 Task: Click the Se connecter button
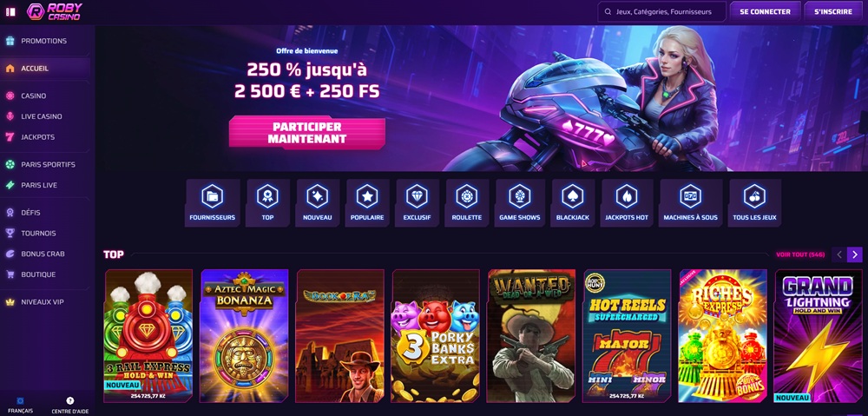(x=765, y=11)
